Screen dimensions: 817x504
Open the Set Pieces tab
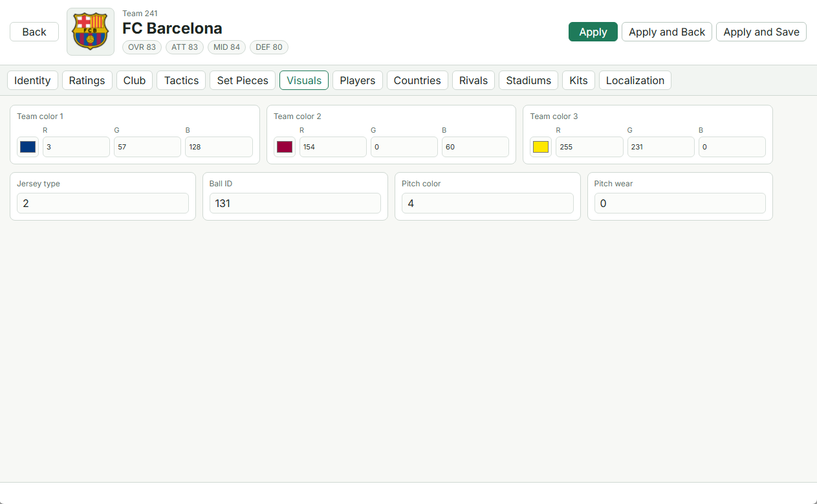coord(243,80)
